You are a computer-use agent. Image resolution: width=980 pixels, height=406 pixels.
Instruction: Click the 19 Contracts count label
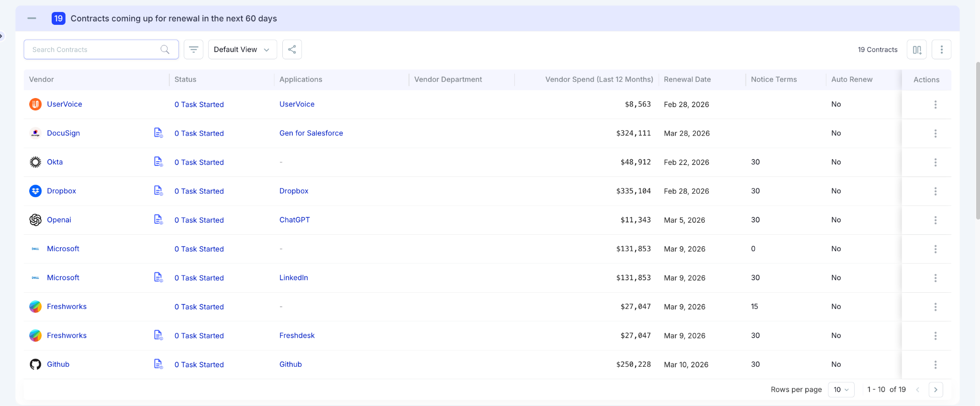(877, 50)
